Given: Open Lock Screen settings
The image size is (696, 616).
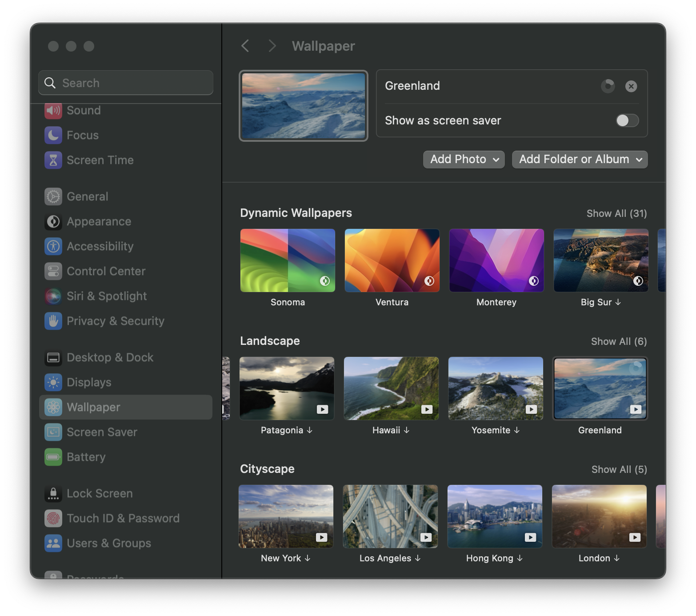Looking at the screenshot, I should 126,493.
